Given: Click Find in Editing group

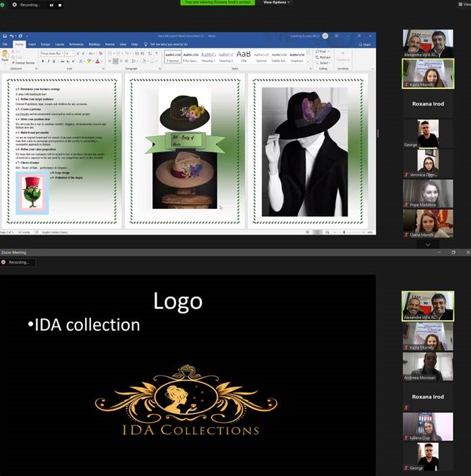Looking at the screenshot, I should pyautogui.click(x=322, y=52).
